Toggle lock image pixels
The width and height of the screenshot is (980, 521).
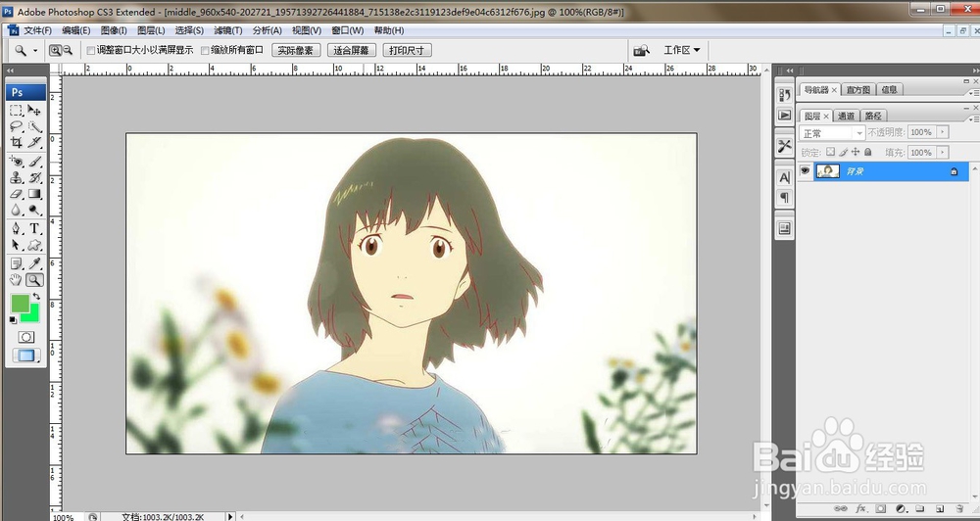[x=843, y=152]
